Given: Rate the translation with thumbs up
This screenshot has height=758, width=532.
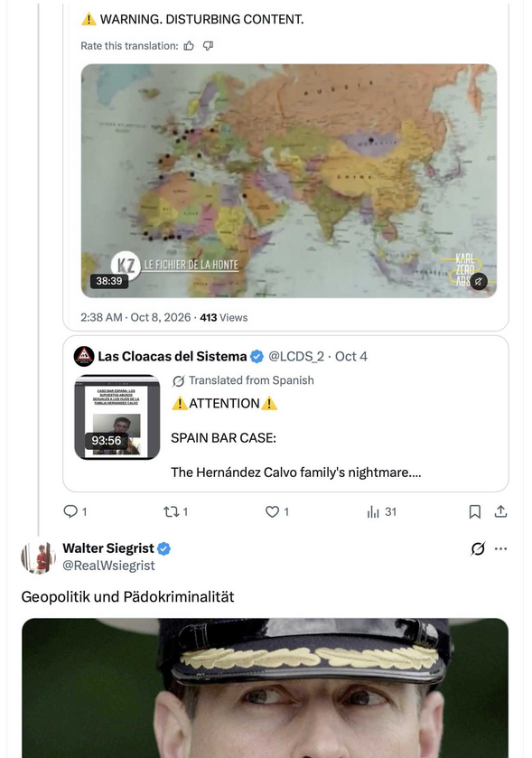Looking at the screenshot, I should (189, 46).
